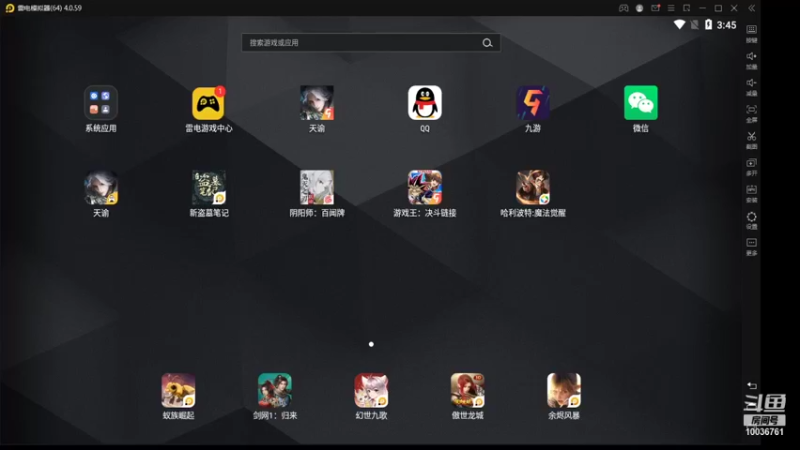Open the gamepad icon in title bar
The height and width of the screenshot is (450, 800).
[x=623, y=8]
